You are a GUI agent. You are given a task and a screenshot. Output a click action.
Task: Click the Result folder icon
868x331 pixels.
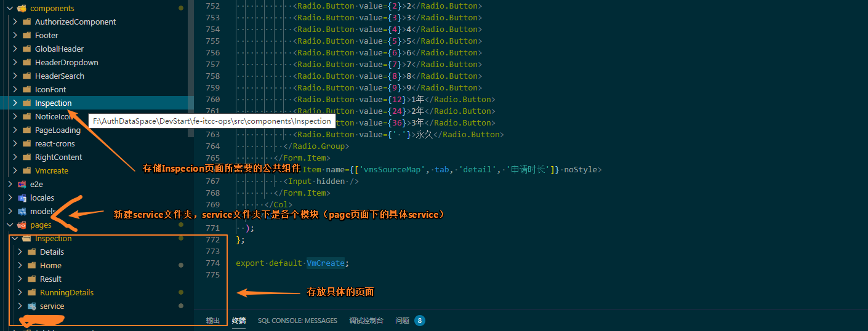tap(32, 279)
